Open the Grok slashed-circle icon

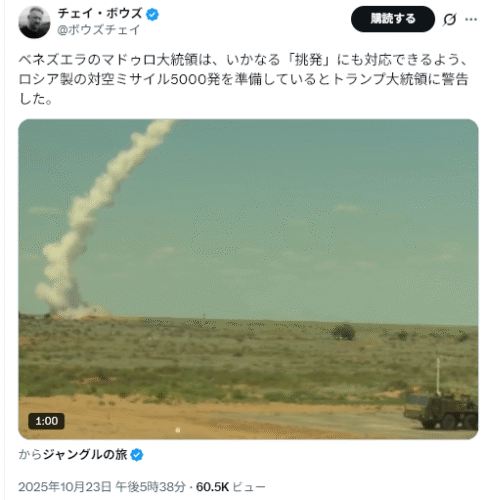click(x=449, y=20)
